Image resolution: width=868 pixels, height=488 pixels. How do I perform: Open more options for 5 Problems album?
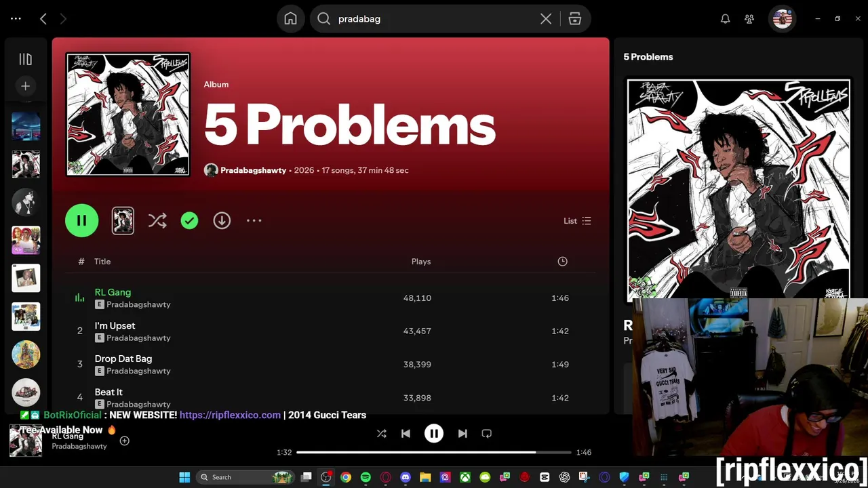click(254, 220)
